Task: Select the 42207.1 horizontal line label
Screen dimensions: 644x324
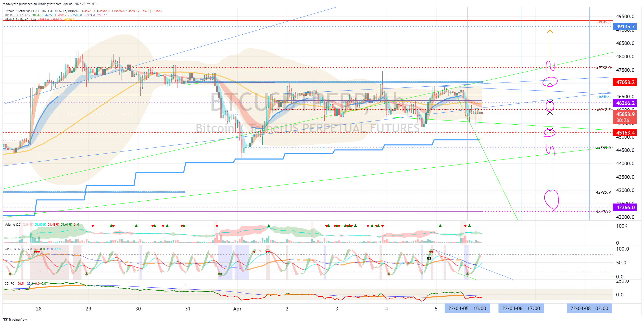Action: coord(603,212)
